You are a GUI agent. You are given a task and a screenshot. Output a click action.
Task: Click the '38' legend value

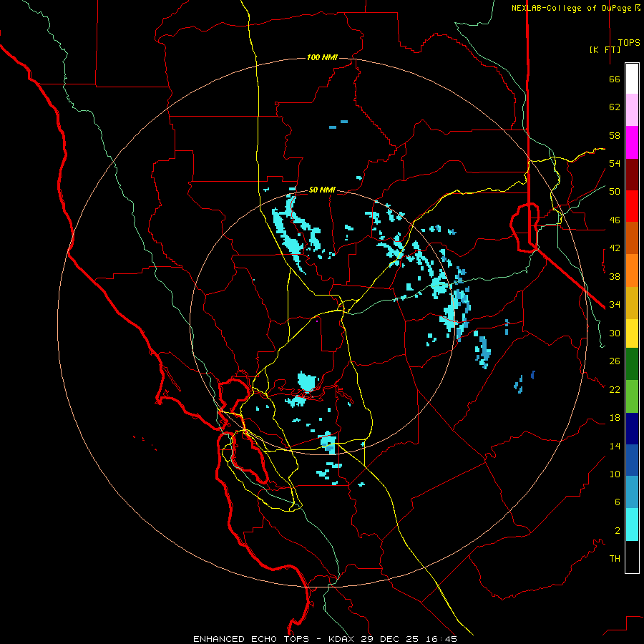[x=615, y=276]
